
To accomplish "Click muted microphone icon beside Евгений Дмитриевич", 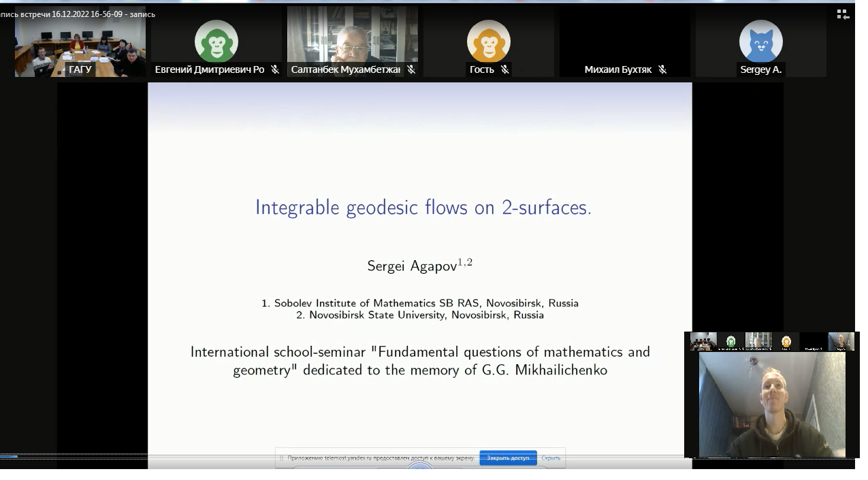I will [x=275, y=69].
